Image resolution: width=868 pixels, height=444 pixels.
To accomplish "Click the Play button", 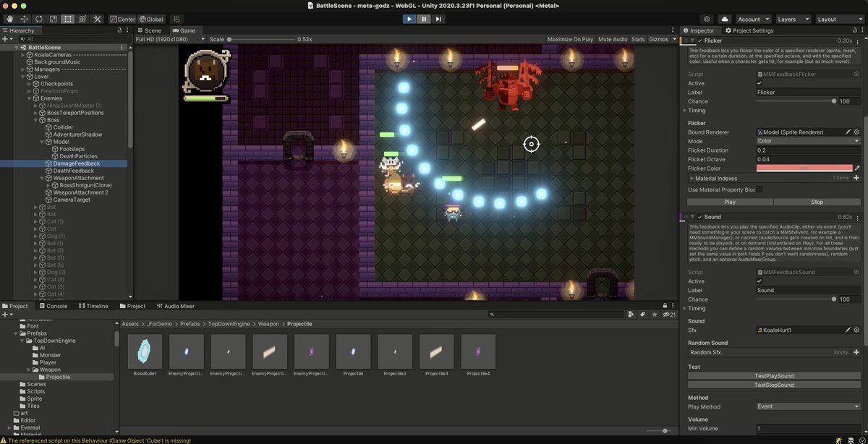I will 409,19.
